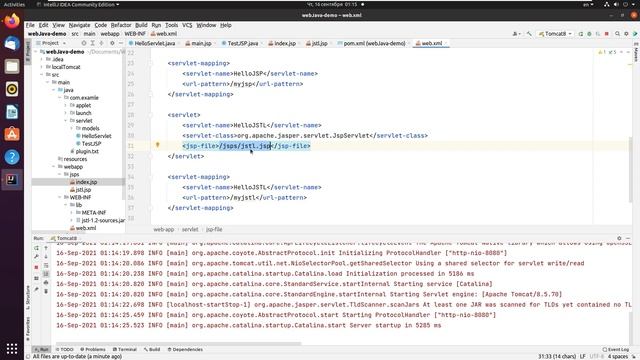Image resolution: width=640 pixels, height=360 pixels.
Task: Toggle the Project side tool window tab
Action: (x=28, y=51)
